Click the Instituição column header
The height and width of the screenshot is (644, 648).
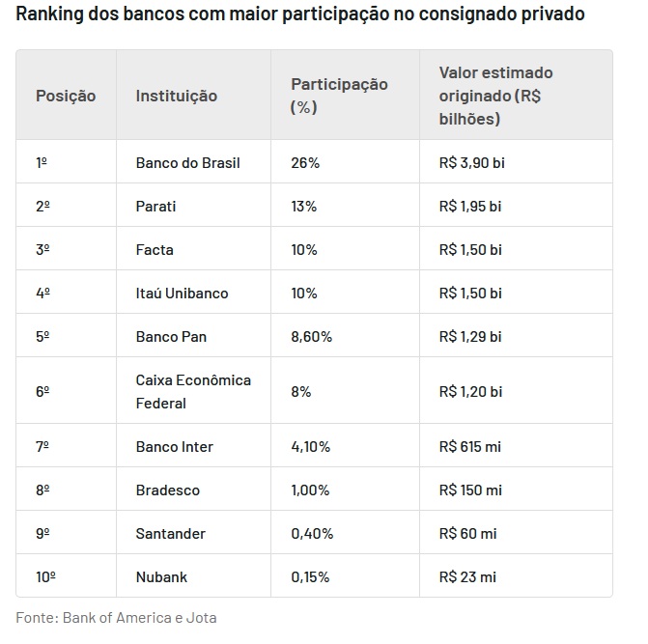coord(177,96)
